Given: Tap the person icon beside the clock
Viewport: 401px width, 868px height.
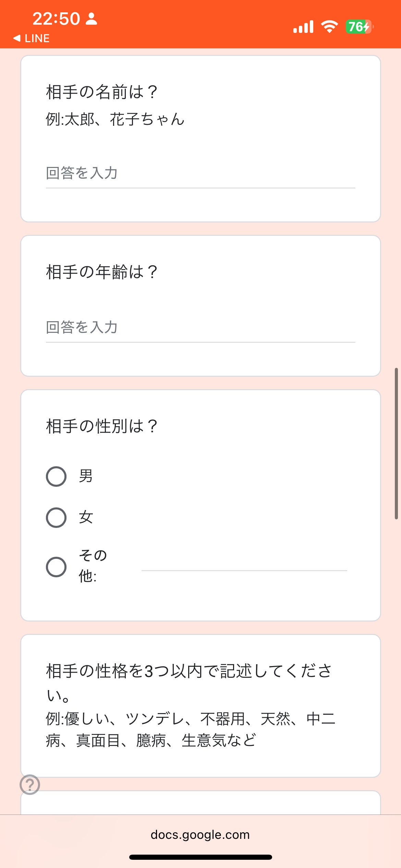Looking at the screenshot, I should [x=92, y=19].
